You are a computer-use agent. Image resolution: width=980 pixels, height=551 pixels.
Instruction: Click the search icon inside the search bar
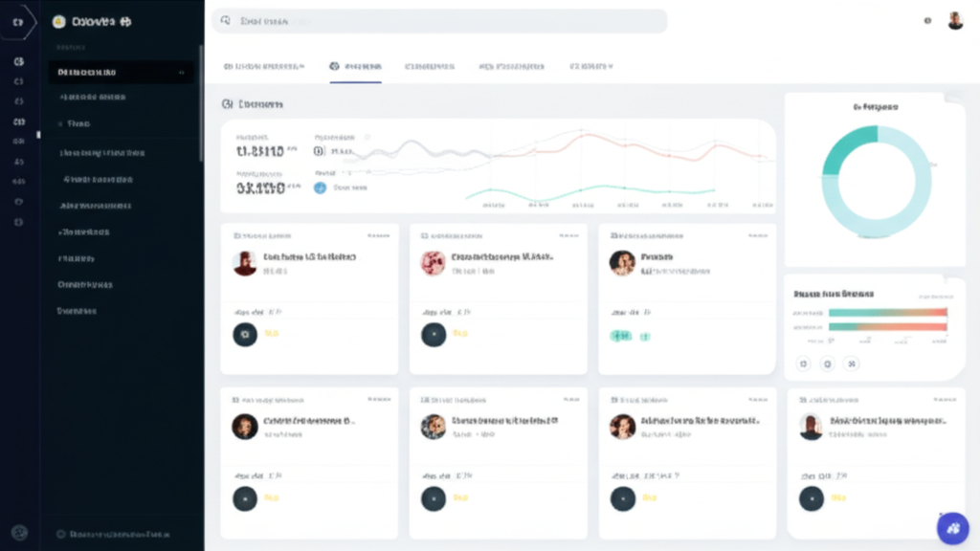[225, 20]
